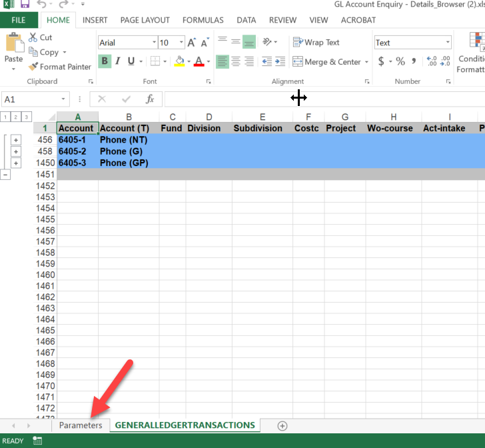
Task: Click the Middle Align icon
Action: tap(236, 41)
